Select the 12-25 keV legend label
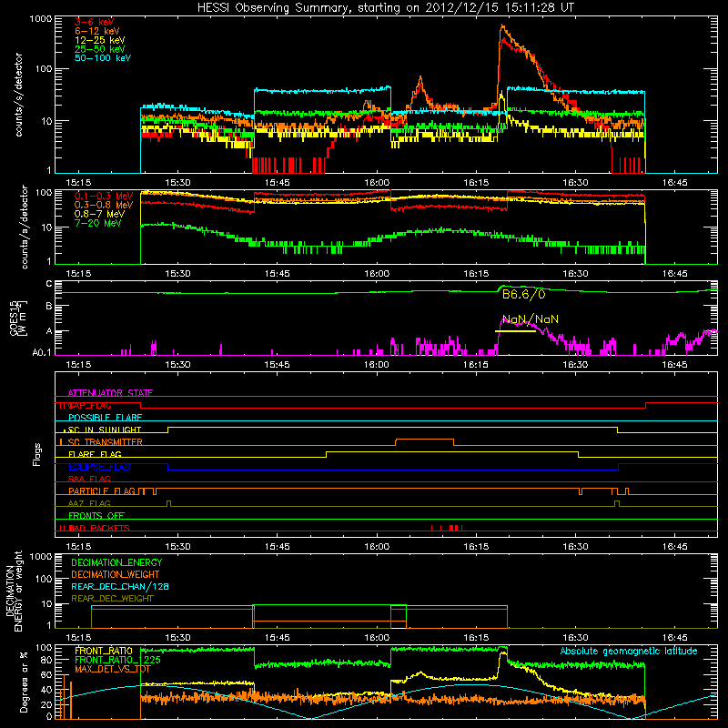728x728 pixels. click(100, 40)
